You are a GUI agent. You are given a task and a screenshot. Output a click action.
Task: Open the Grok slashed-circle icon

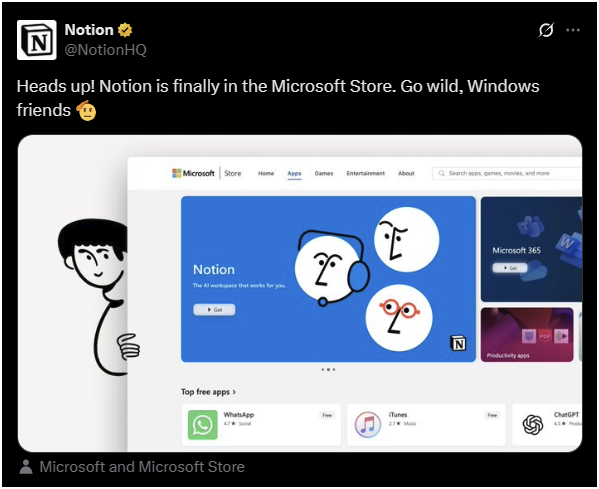[x=546, y=30]
